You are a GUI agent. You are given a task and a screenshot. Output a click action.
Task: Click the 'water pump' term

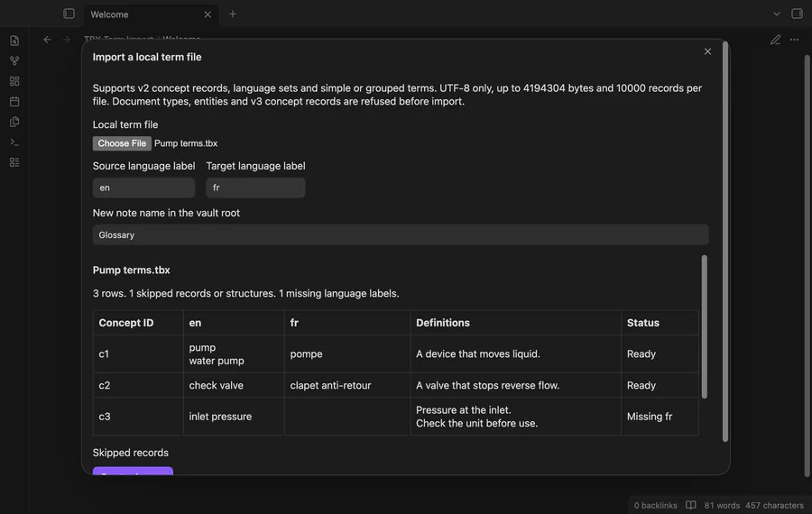coord(217,361)
